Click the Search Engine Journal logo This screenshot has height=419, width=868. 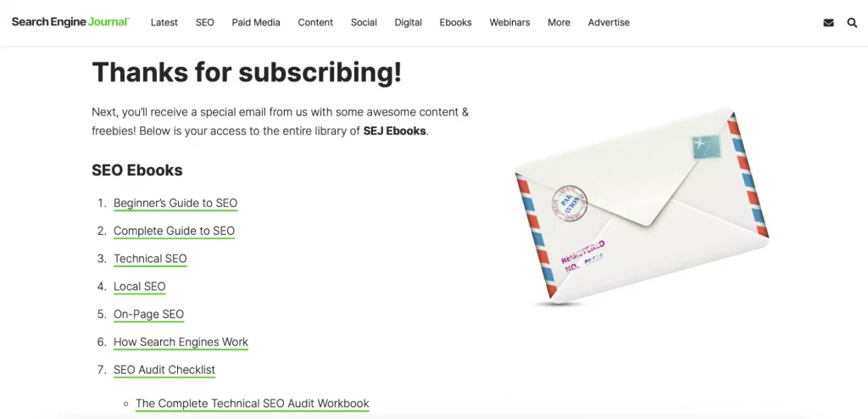[70, 22]
